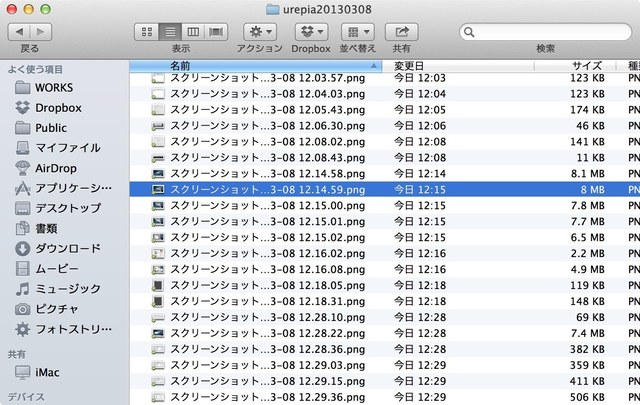Select the screenshot file 12.16.08.png
This screenshot has height=405, width=640.
tap(266, 269)
